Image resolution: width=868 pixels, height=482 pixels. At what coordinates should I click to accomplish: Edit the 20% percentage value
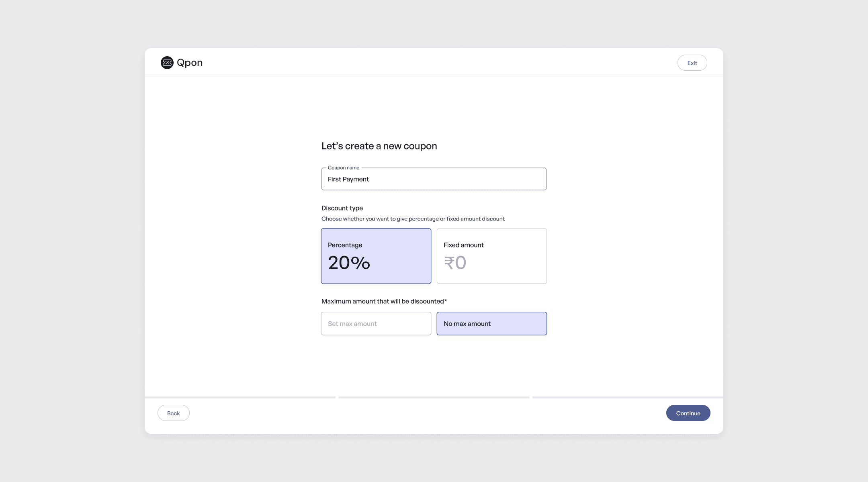click(349, 263)
